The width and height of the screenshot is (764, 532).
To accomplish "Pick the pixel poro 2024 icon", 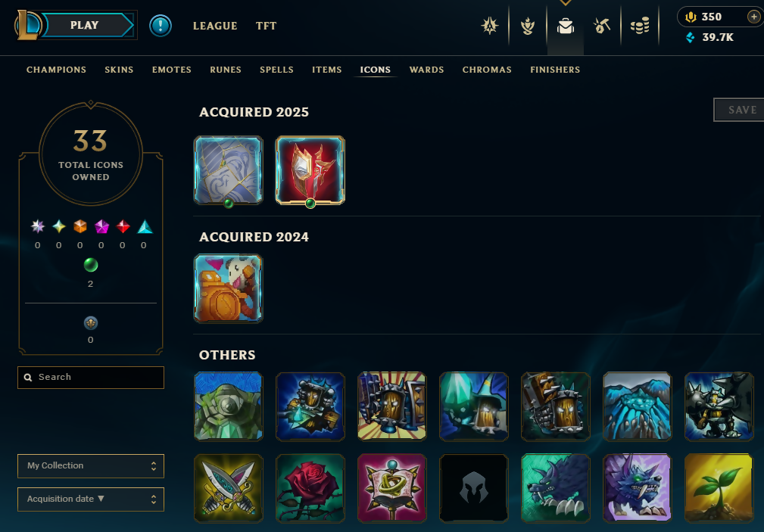I will [x=229, y=288].
